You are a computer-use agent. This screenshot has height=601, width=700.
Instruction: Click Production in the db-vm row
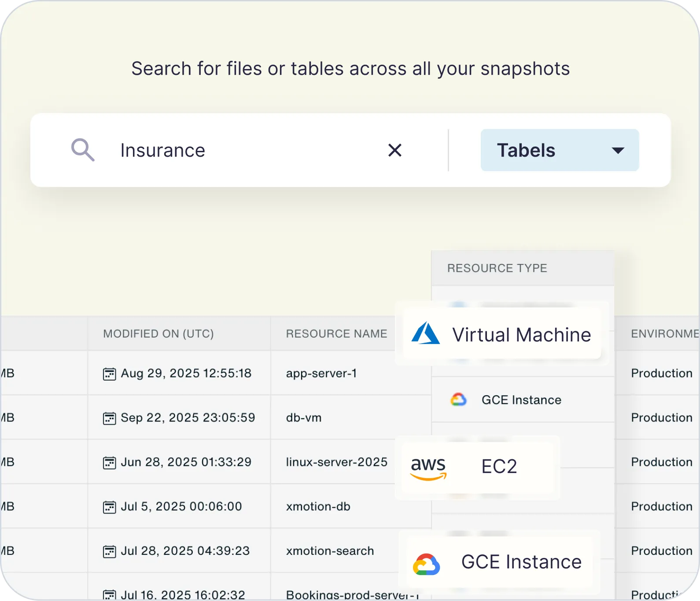click(662, 418)
